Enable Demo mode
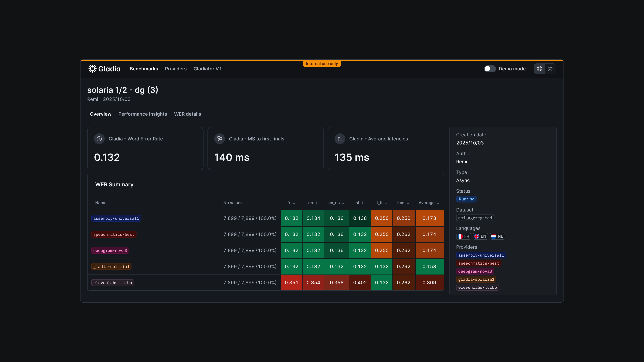This screenshot has height=362, width=644. tap(490, 68)
